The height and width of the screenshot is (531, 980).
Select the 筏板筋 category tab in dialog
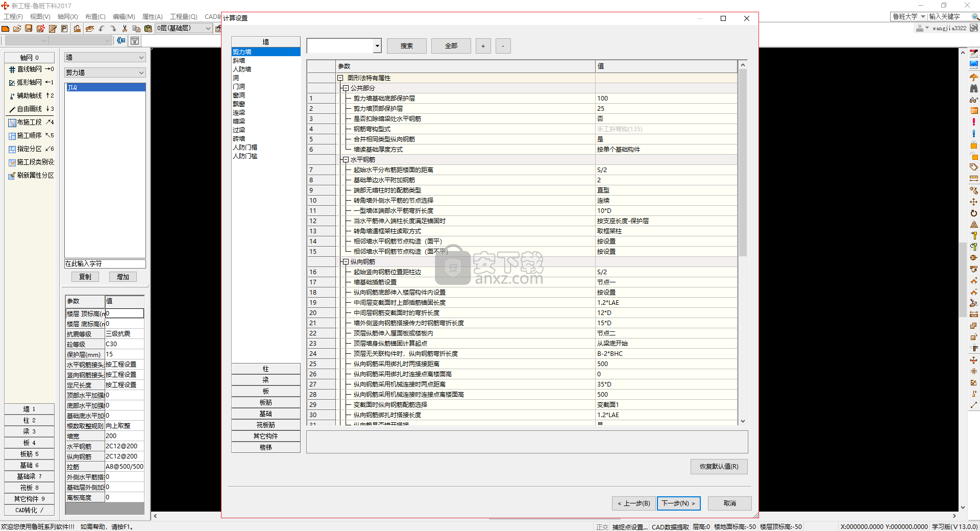click(266, 425)
